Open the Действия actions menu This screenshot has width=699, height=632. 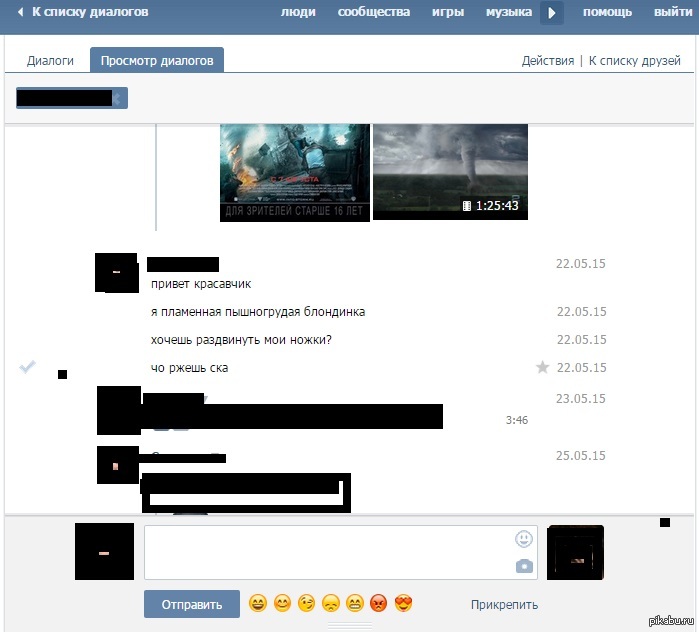pos(547,61)
